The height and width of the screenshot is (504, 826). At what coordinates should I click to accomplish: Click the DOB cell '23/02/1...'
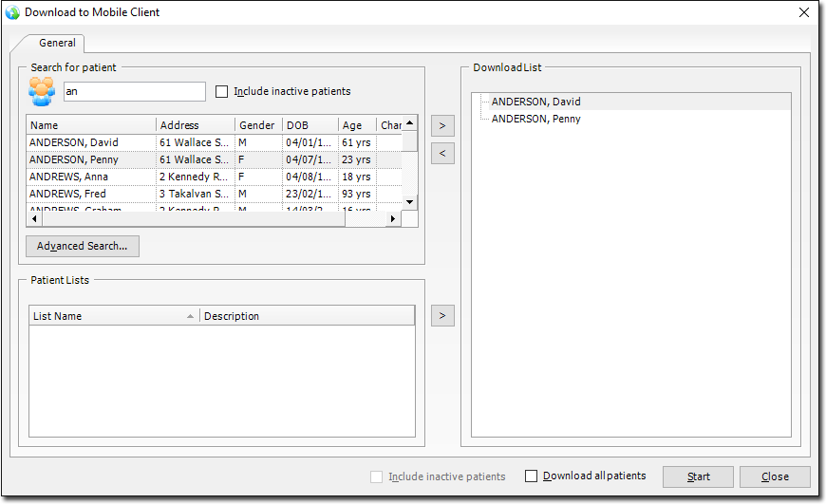click(309, 194)
